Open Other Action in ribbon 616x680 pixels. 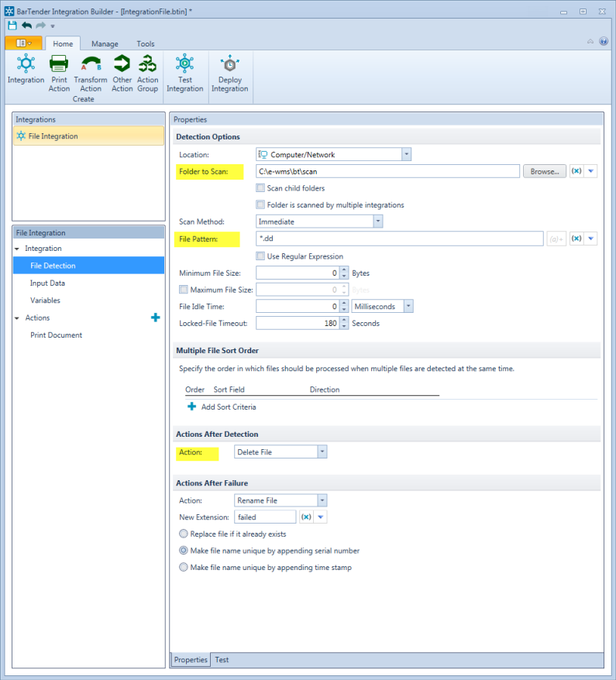click(122, 74)
